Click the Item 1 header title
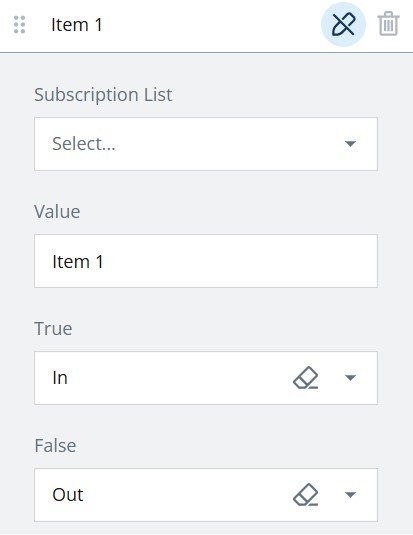 pyautogui.click(x=77, y=25)
